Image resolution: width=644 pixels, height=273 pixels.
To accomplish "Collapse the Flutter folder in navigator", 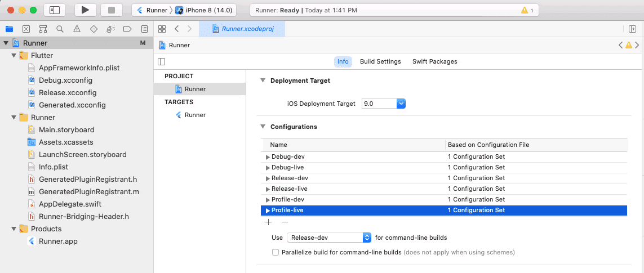I will (x=14, y=56).
